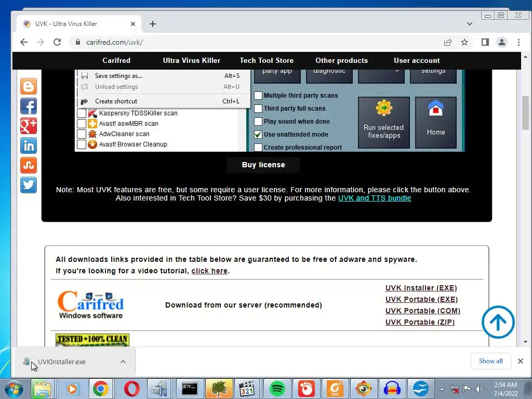The width and height of the screenshot is (532, 399).
Task: Open the share this page icon
Action: (x=448, y=42)
